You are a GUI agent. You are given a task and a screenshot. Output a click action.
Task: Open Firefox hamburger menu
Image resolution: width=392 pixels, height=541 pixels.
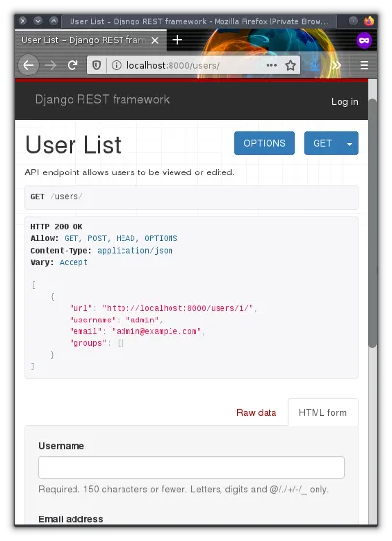[x=365, y=65]
